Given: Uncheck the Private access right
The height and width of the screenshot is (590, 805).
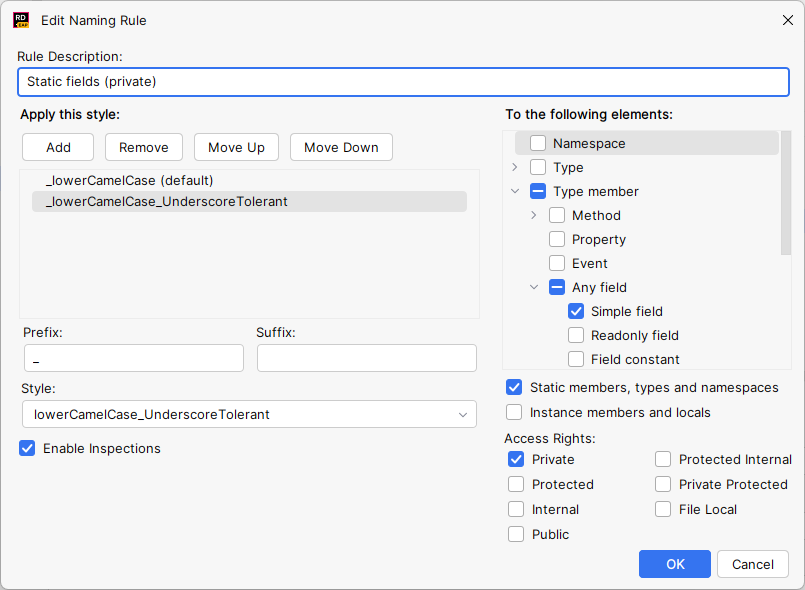Looking at the screenshot, I should pyautogui.click(x=515, y=459).
